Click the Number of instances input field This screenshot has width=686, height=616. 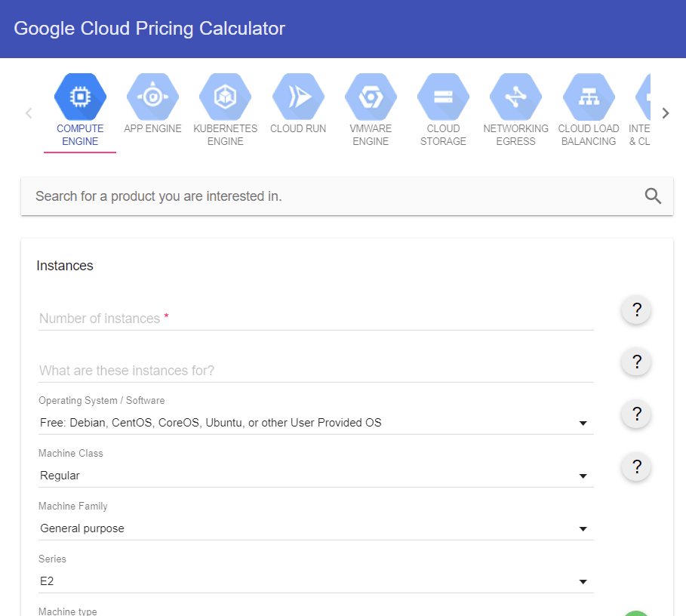point(316,319)
